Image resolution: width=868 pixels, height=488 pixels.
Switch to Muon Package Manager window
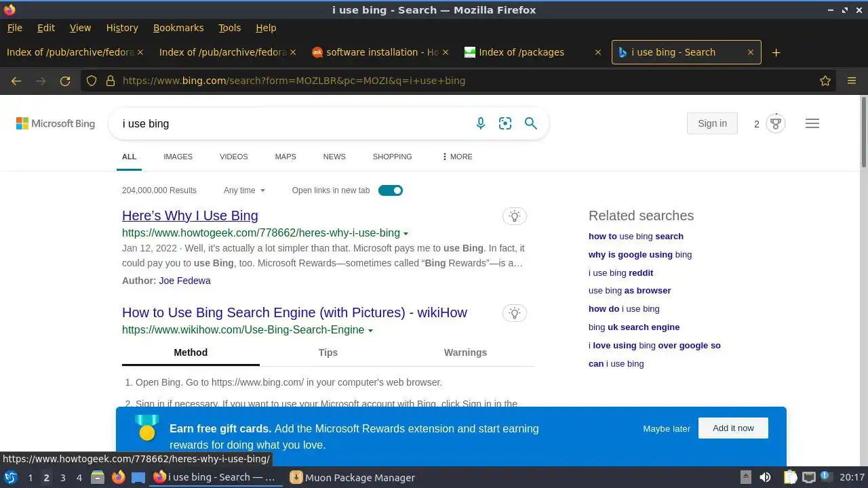pyautogui.click(x=353, y=477)
